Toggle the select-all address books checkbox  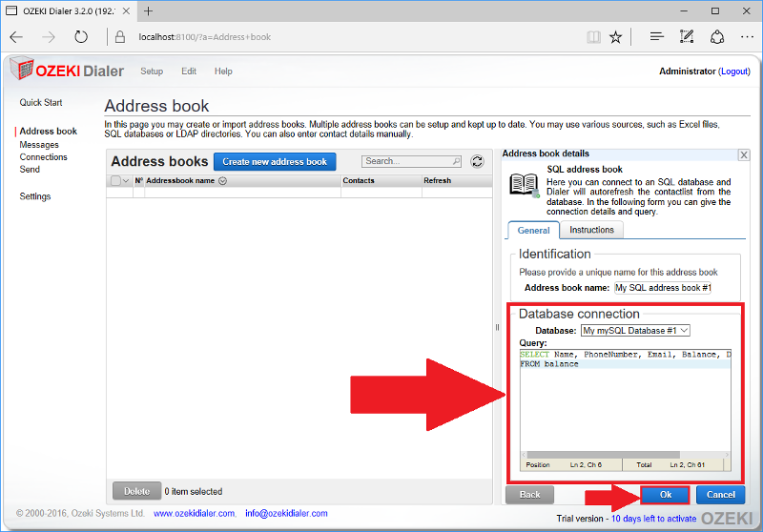tap(116, 180)
